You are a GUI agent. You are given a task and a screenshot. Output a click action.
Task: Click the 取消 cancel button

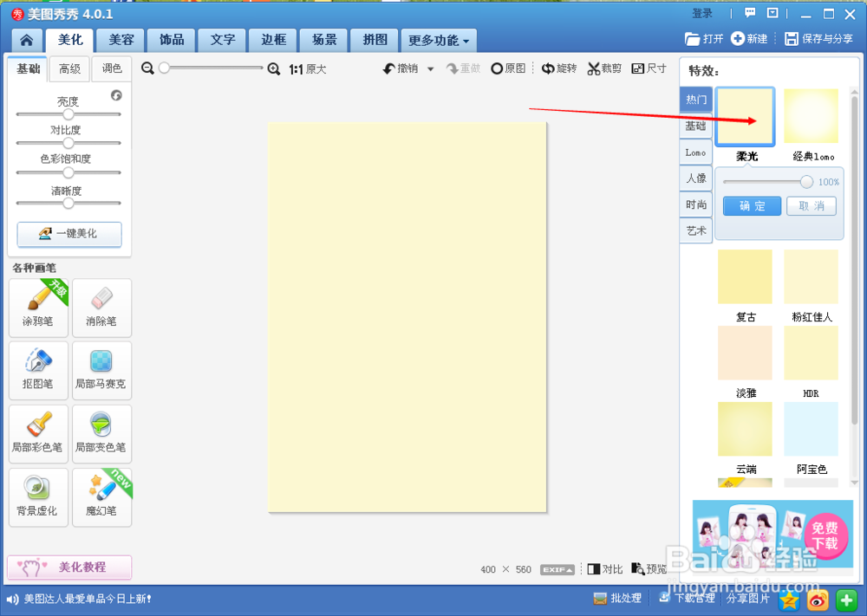click(812, 206)
